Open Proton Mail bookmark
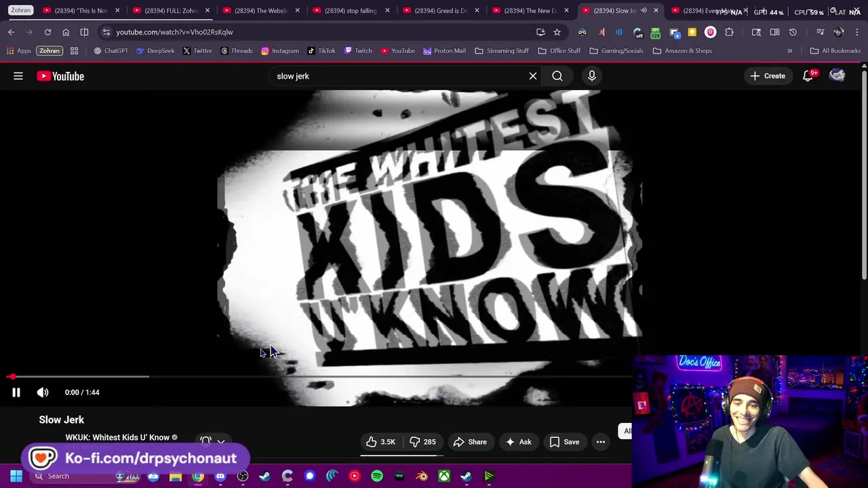Viewport: 868px width, 488px height. [444, 51]
